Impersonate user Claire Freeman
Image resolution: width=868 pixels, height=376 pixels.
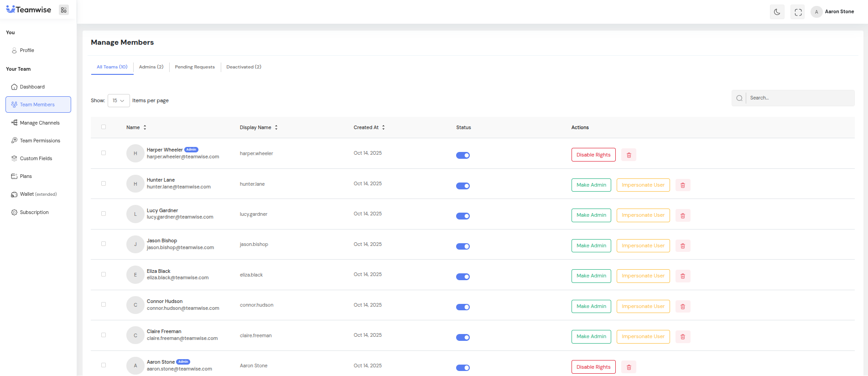pos(643,337)
